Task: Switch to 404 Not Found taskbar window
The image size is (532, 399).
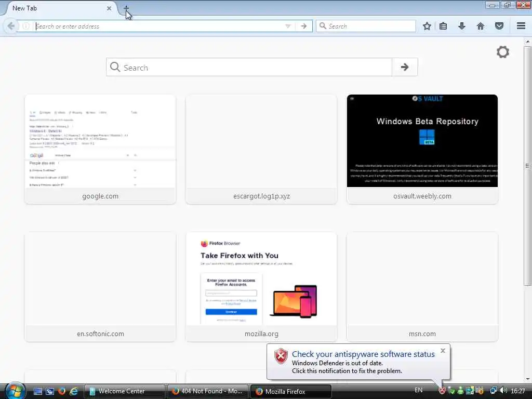Action: point(207,391)
